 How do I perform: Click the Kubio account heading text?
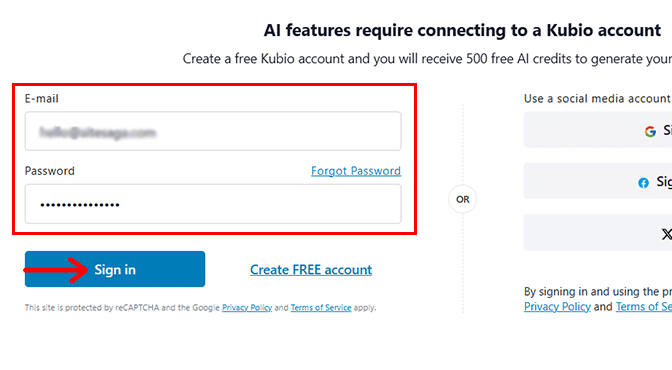tap(462, 30)
